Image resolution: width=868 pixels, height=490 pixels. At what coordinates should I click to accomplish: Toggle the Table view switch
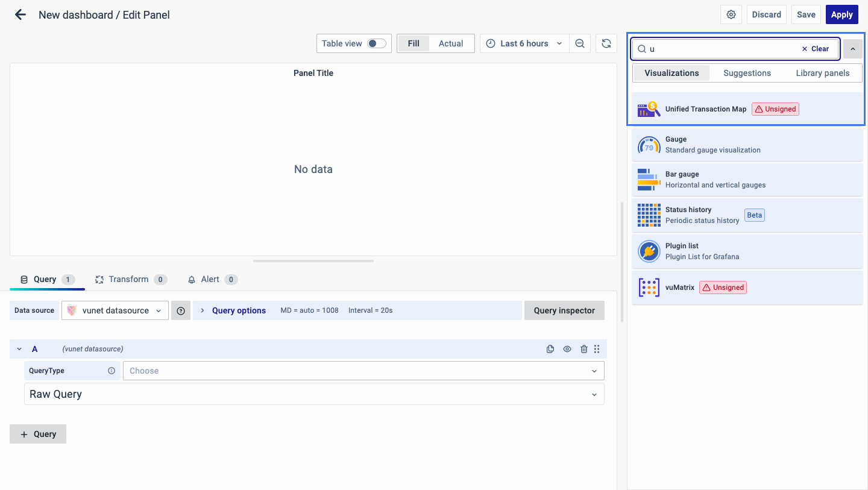377,43
